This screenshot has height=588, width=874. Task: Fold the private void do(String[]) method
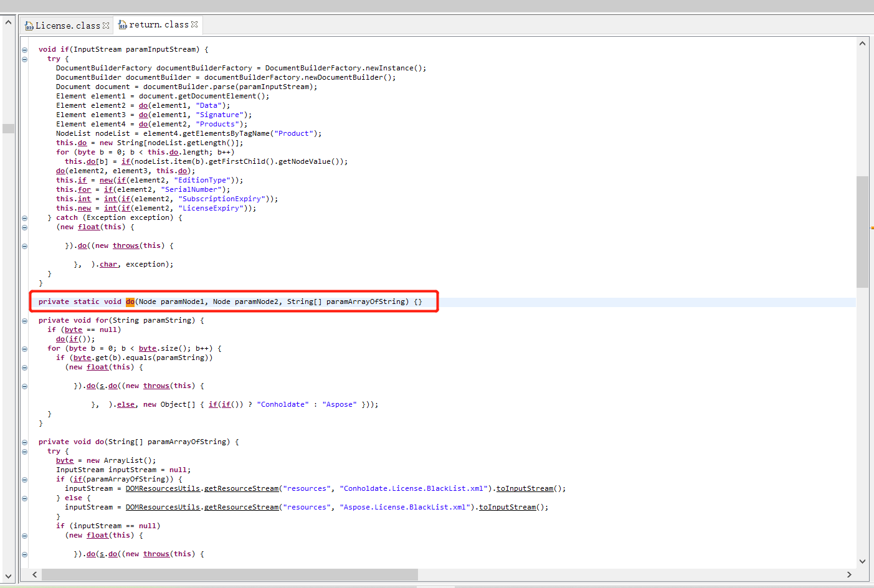24,442
